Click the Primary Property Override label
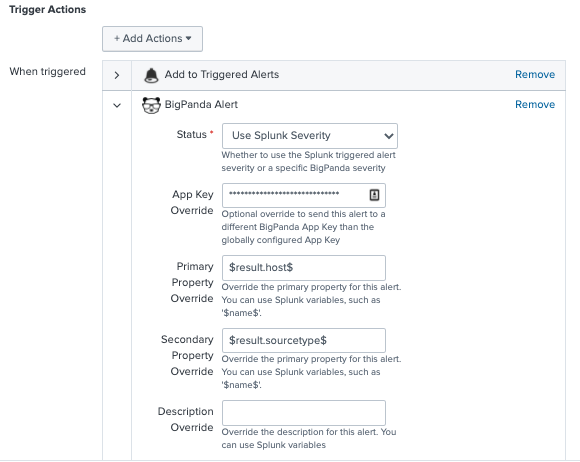This screenshot has height=462, width=580. [x=192, y=282]
